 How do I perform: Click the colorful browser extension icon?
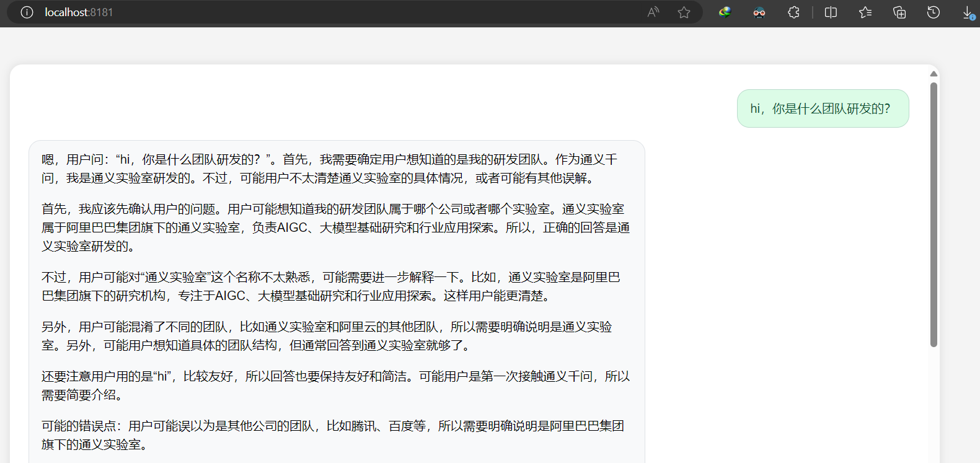tap(725, 12)
